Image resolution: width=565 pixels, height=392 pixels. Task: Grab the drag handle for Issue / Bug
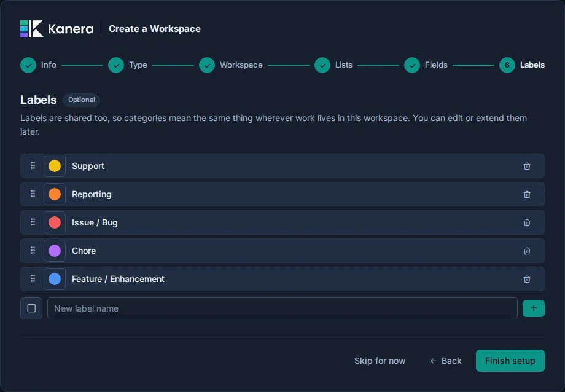tap(33, 222)
